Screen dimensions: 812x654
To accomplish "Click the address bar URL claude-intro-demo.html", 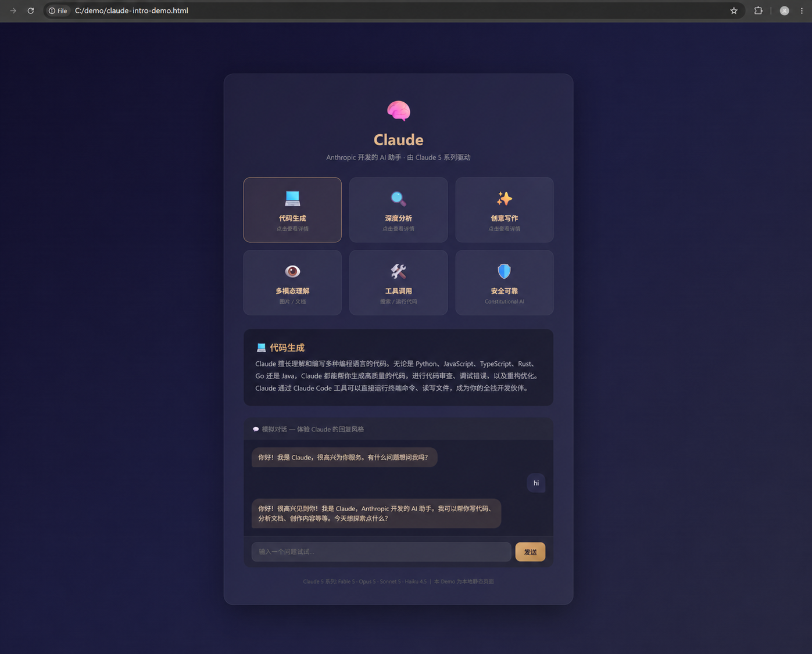I will point(131,10).
